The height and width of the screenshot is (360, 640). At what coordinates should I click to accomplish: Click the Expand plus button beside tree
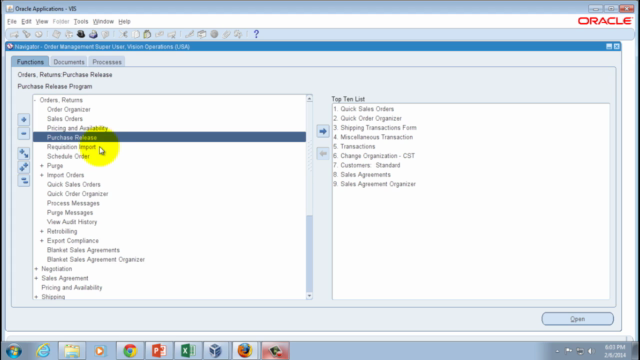(x=24, y=120)
